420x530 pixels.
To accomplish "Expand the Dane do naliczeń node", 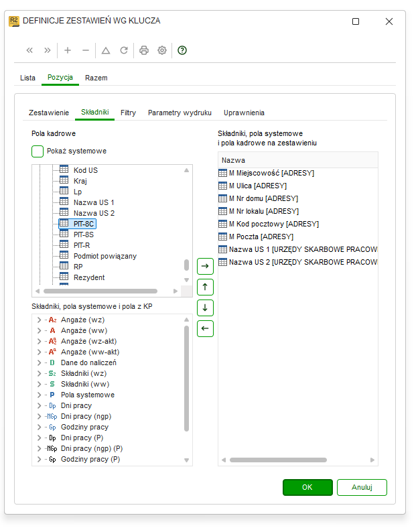I will coord(40,362).
